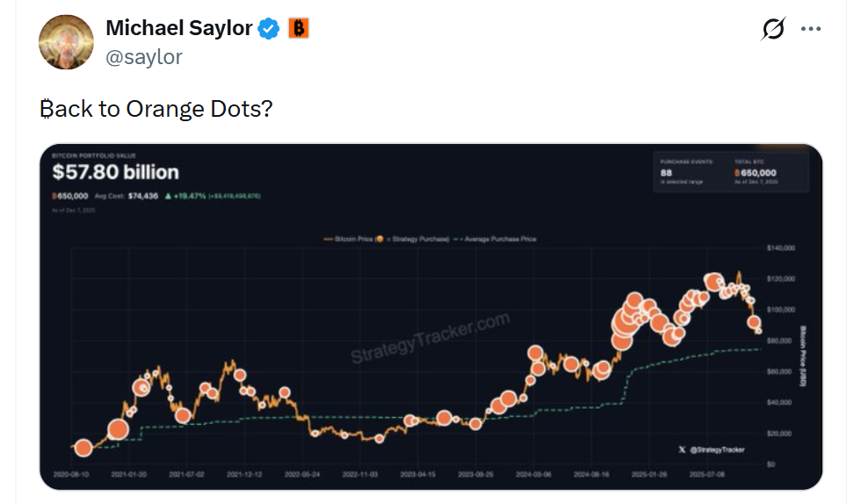
Task: Click the StrategyTracker.com watermark on chart
Action: tap(430, 339)
